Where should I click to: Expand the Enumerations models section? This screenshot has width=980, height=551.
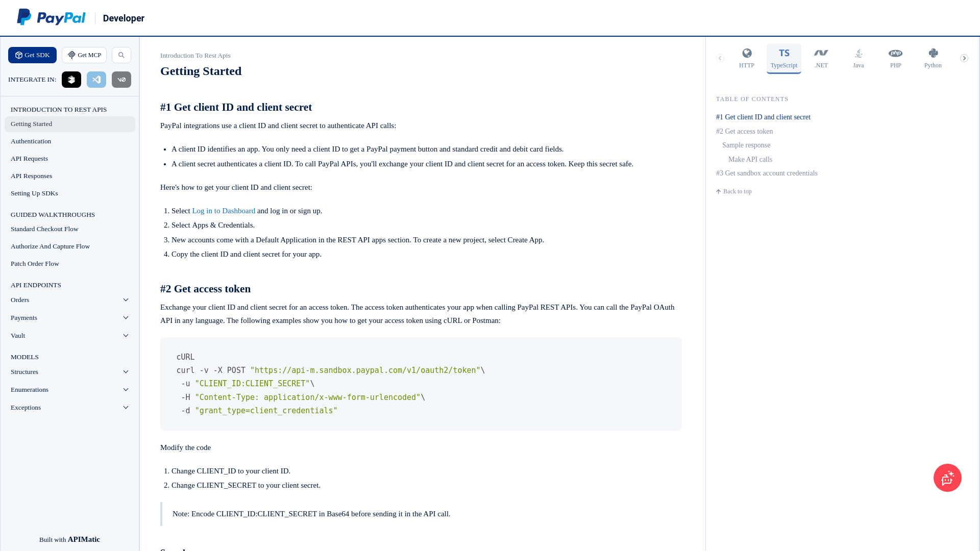(x=70, y=390)
